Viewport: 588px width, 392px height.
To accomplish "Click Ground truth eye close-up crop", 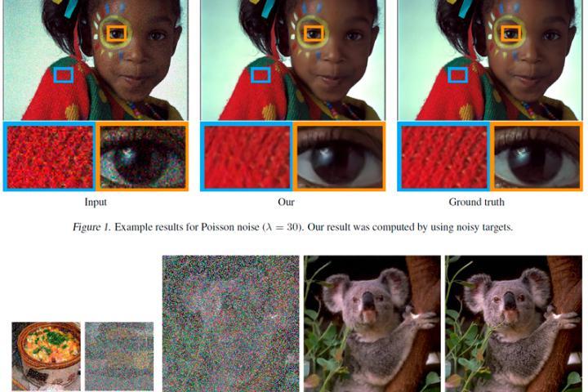I will (x=537, y=157).
